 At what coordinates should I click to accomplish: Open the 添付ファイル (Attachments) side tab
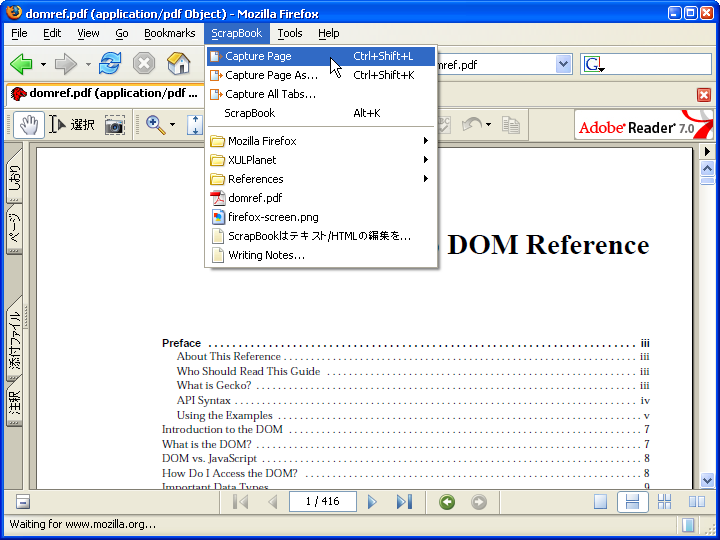[x=14, y=338]
